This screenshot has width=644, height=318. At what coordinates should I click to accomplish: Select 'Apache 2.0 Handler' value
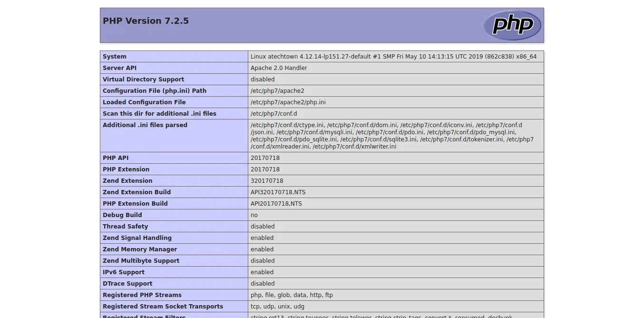point(279,68)
